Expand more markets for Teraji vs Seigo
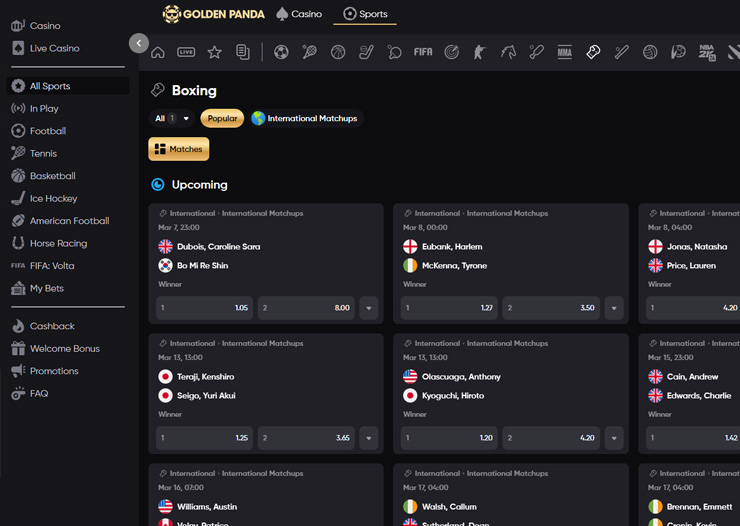This screenshot has height=526, width=740. (x=369, y=438)
